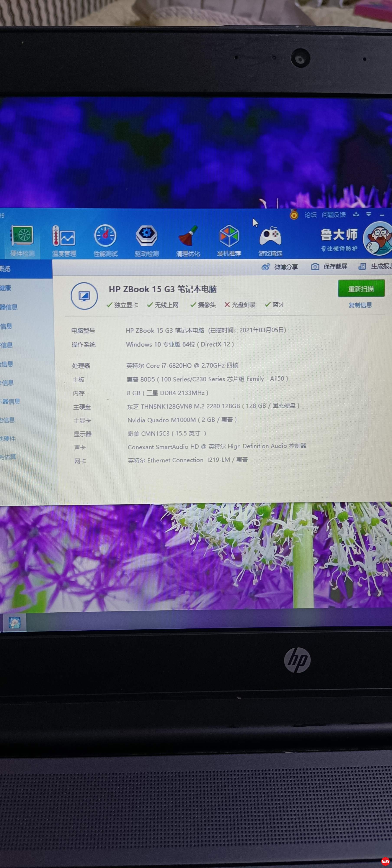Click the gold medal icon in title bar

294,215
